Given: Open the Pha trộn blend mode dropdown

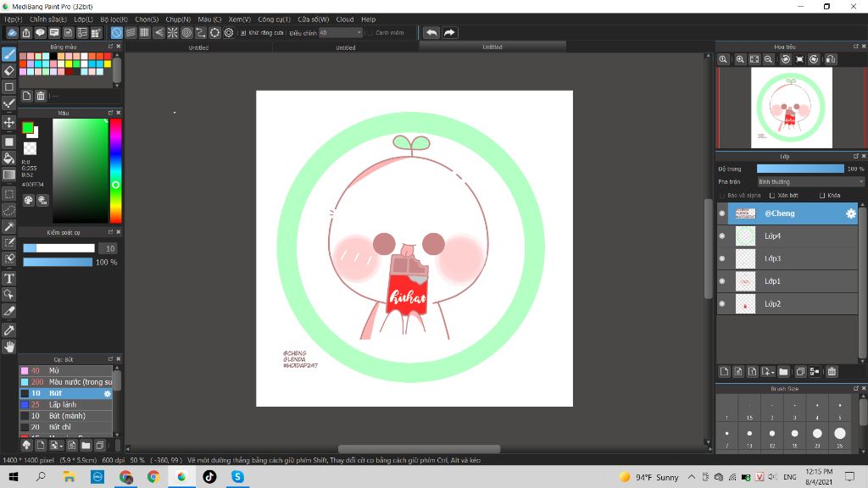Looking at the screenshot, I should coord(810,181).
